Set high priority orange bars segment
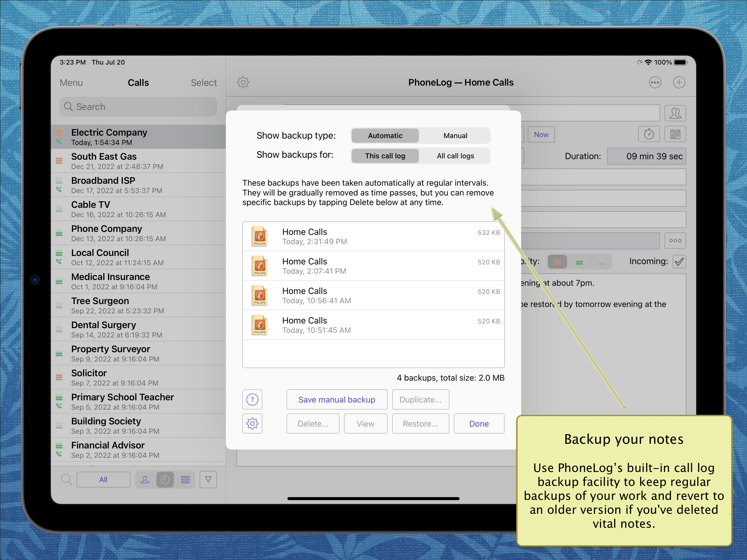 tap(557, 262)
